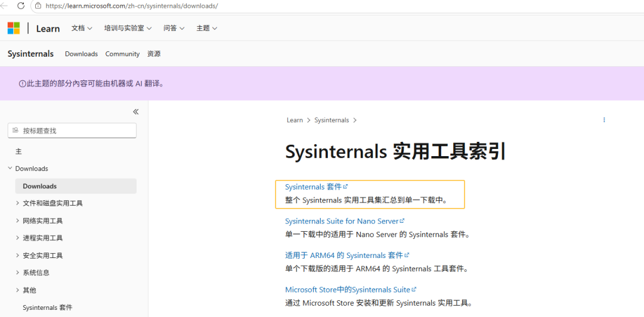This screenshot has height=317, width=644.
Task: Open 资源 in sub-navigation
Action: click(154, 54)
